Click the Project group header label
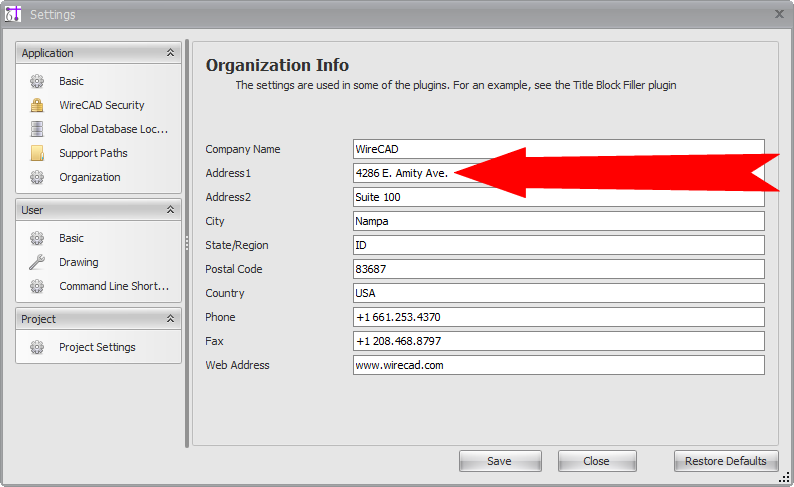This screenshot has width=794, height=487. coord(38,319)
